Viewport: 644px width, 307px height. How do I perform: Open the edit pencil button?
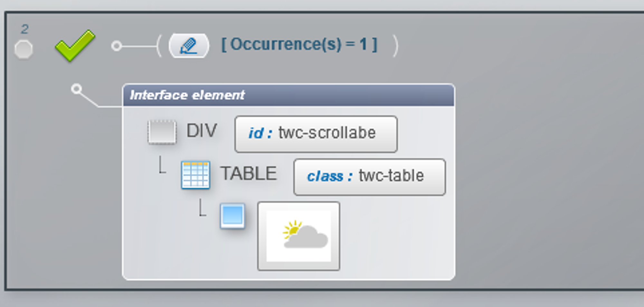tap(189, 46)
